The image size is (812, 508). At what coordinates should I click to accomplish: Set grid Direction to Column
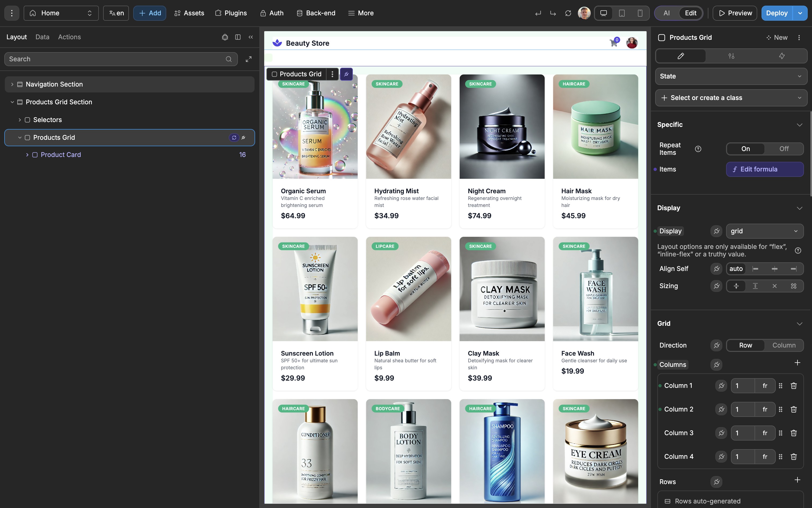pos(784,345)
